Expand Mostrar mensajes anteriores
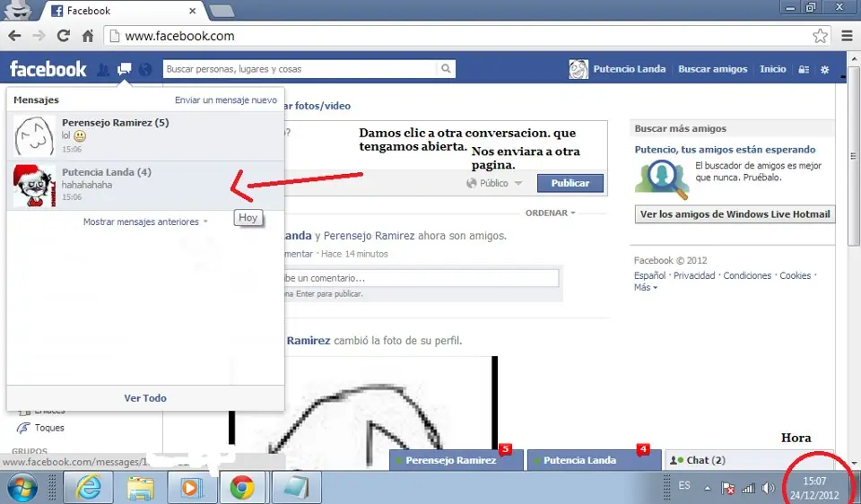The image size is (861, 504). pyautogui.click(x=145, y=222)
